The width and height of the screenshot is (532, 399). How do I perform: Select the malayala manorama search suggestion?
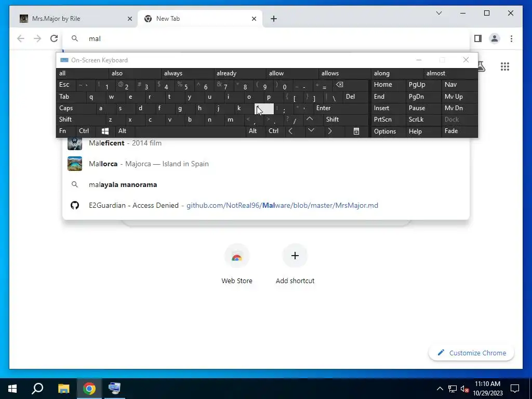(267, 184)
